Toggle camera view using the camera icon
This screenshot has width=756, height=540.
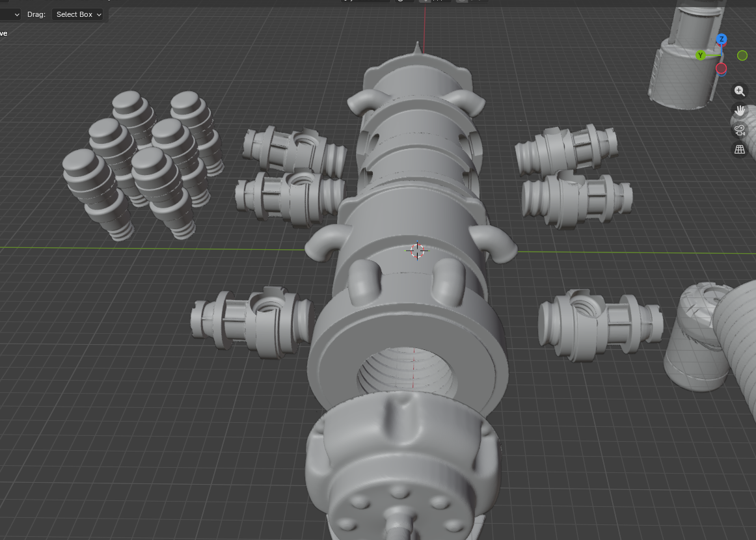739,129
